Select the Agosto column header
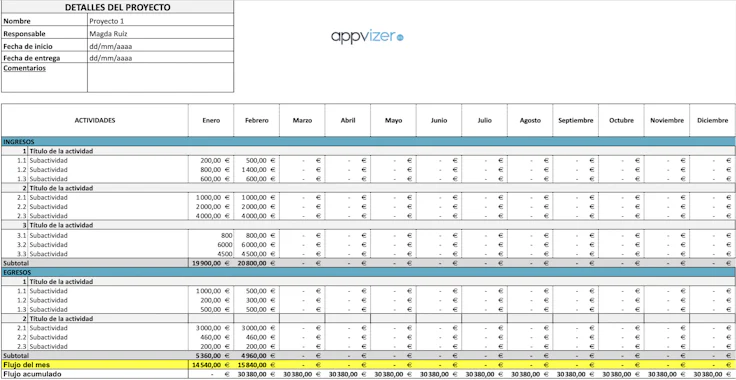Image resolution: width=736 pixels, height=380 pixels. click(x=530, y=121)
